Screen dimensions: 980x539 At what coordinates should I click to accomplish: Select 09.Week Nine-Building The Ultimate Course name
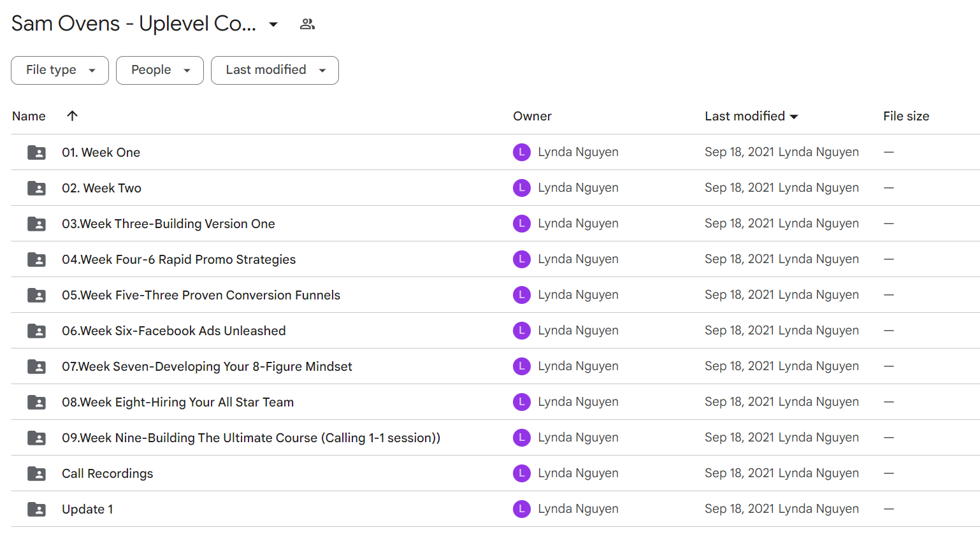point(251,438)
